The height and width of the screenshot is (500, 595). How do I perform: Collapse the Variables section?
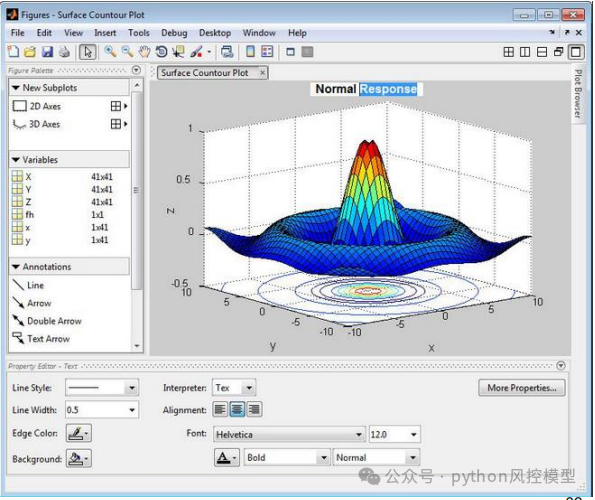click(16, 160)
